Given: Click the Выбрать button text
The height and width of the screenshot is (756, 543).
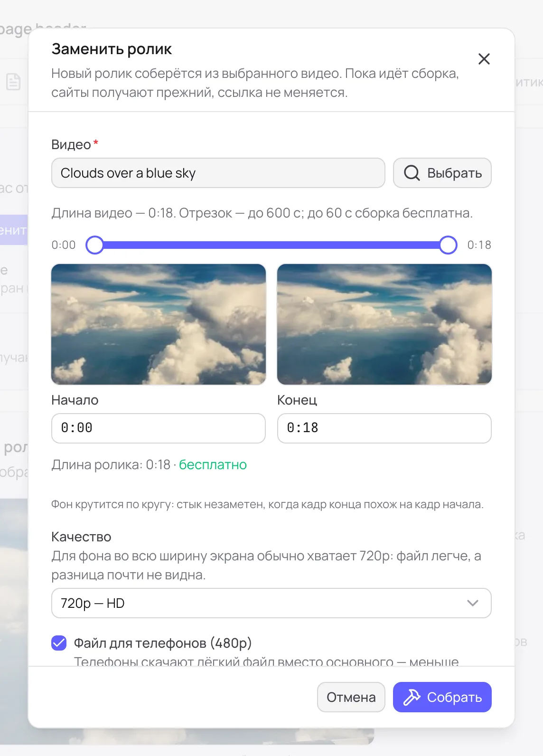Looking at the screenshot, I should [x=455, y=173].
